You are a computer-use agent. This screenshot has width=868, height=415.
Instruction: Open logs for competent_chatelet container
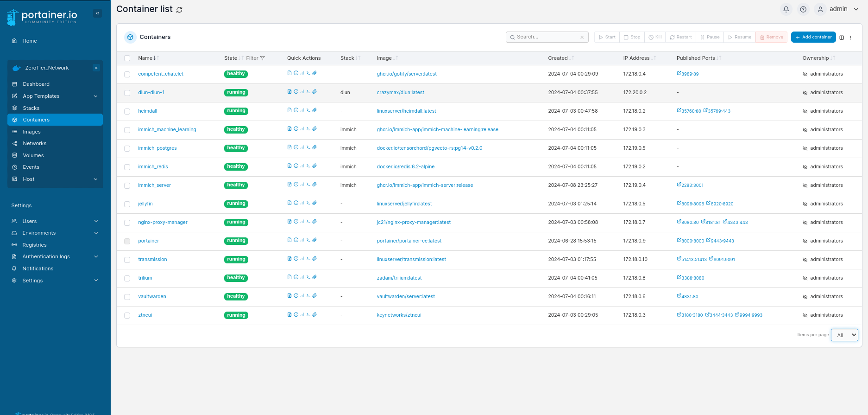(x=289, y=73)
